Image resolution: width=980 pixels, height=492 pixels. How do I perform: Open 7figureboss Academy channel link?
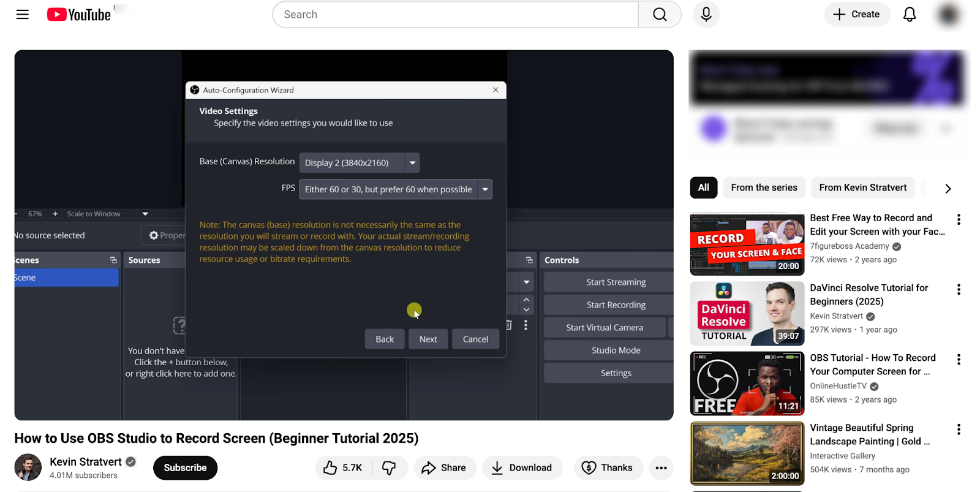click(x=849, y=246)
